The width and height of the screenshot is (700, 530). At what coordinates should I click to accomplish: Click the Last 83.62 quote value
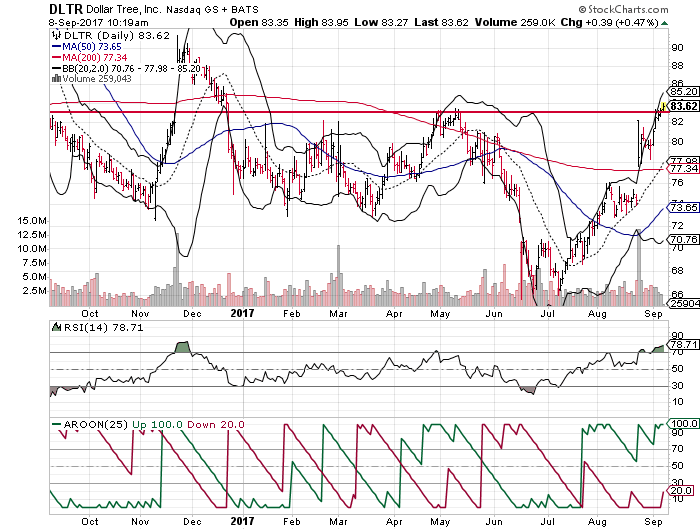tap(441, 22)
